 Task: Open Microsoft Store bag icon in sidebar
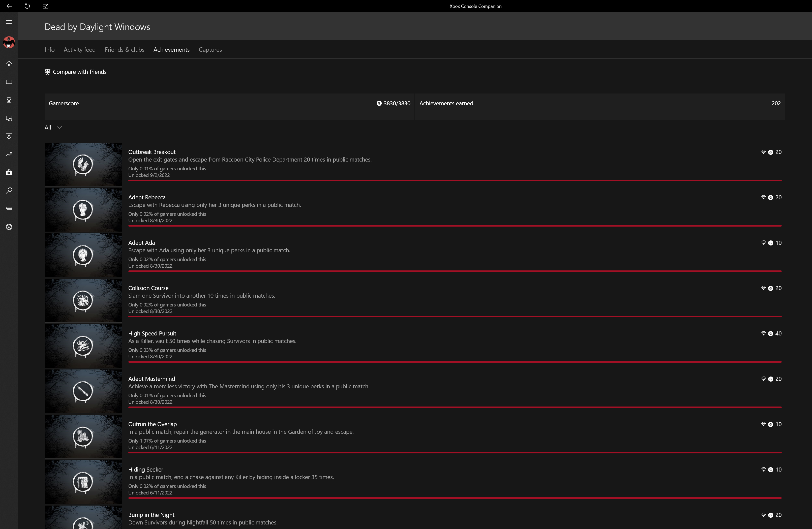click(9, 172)
